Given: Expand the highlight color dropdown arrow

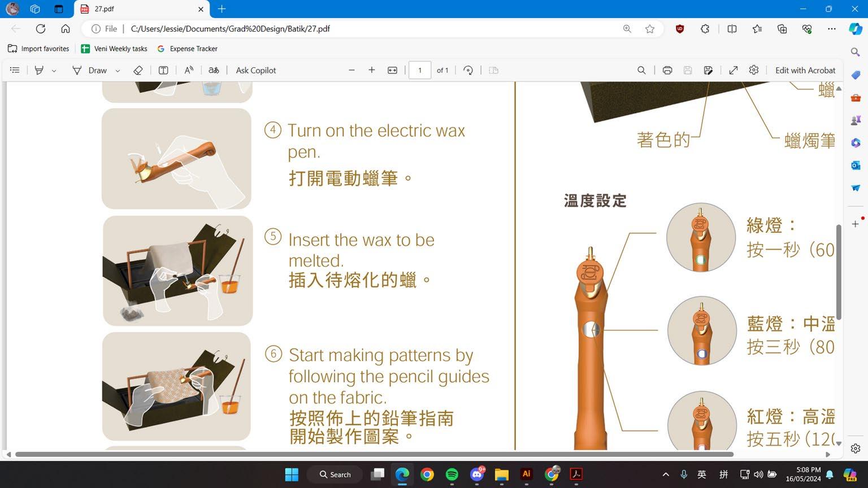Looking at the screenshot, I should (54, 71).
